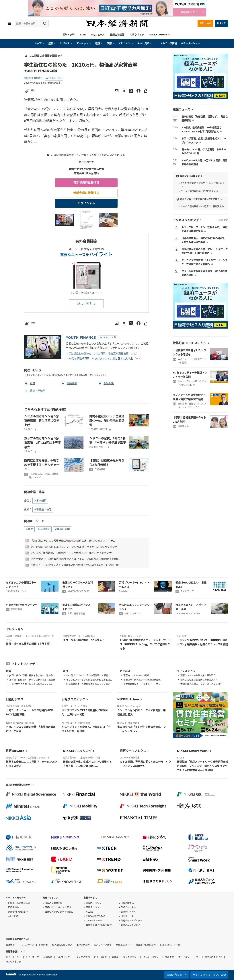Open NIKKEI Mobility logo link

tap(80, 806)
